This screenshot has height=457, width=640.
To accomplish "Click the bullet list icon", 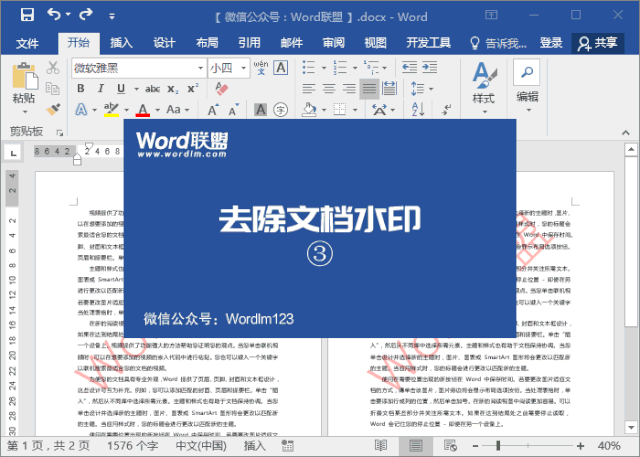I will click(309, 67).
